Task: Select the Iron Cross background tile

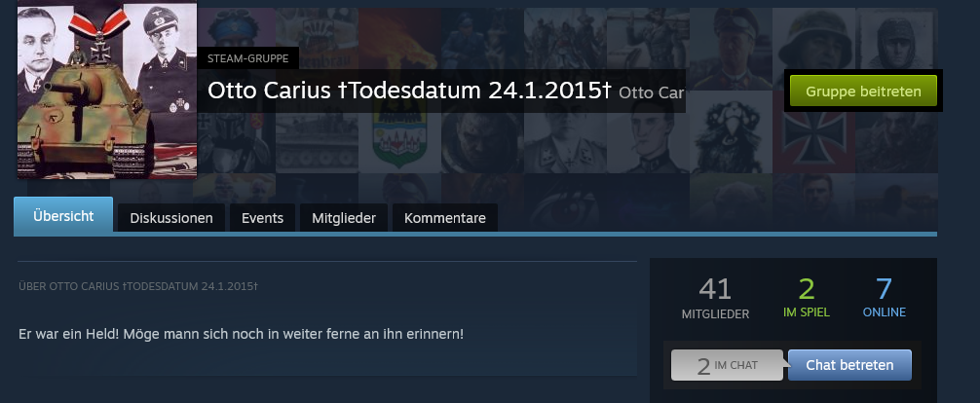Action: (814, 131)
